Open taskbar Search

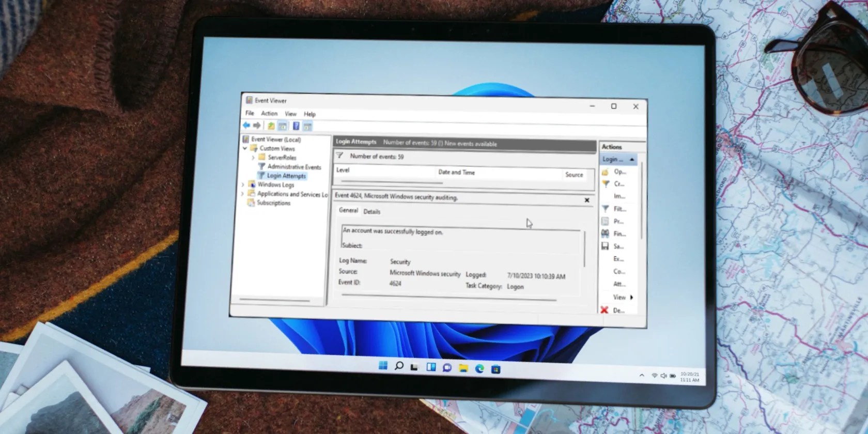[x=399, y=366]
